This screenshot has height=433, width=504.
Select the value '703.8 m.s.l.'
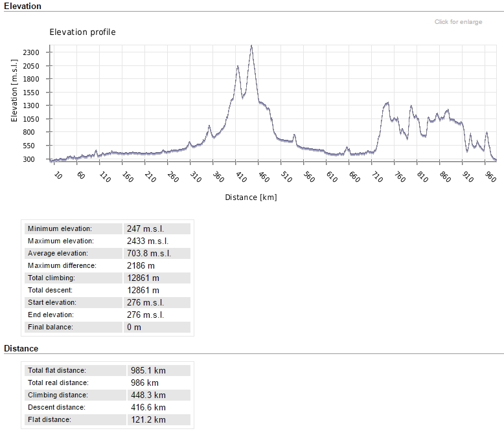[149, 253]
